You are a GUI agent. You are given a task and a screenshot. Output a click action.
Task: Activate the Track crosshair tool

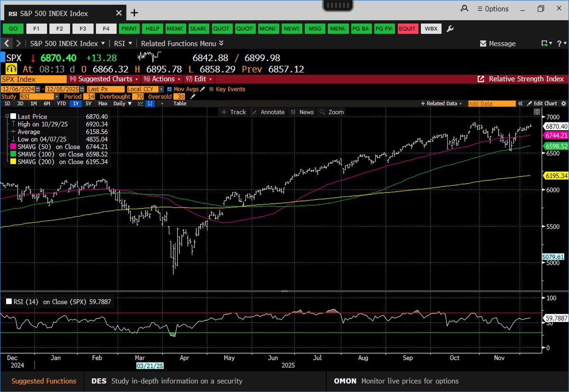pyautogui.click(x=234, y=112)
